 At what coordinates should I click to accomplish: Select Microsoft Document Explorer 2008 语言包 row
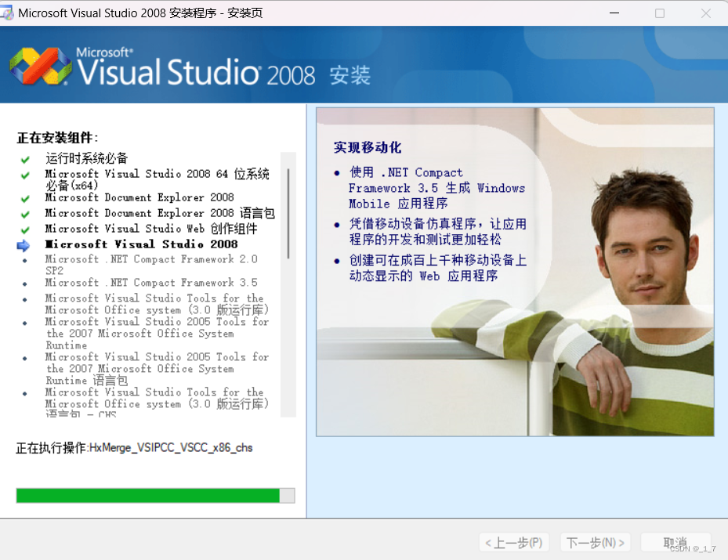click(160, 213)
